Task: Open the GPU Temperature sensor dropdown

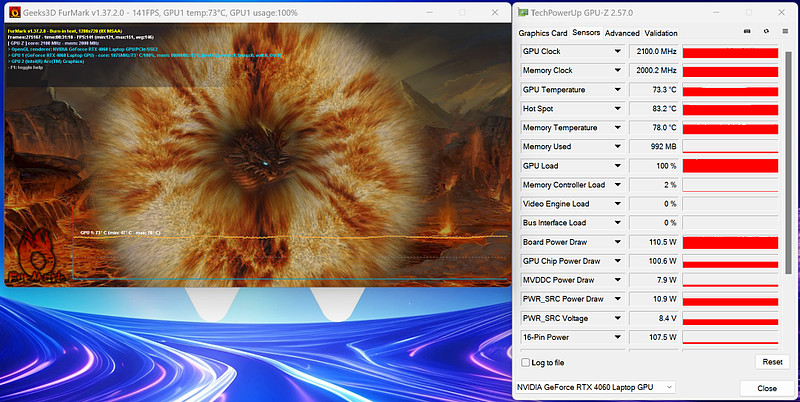Action: pyautogui.click(x=617, y=89)
